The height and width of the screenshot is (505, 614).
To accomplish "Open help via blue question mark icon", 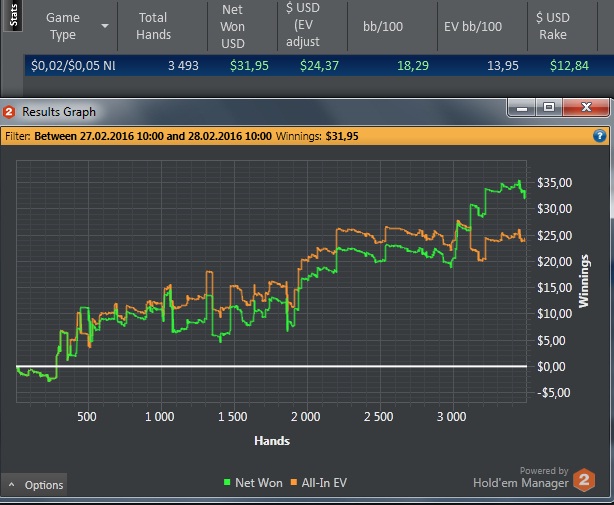I will click(600, 136).
